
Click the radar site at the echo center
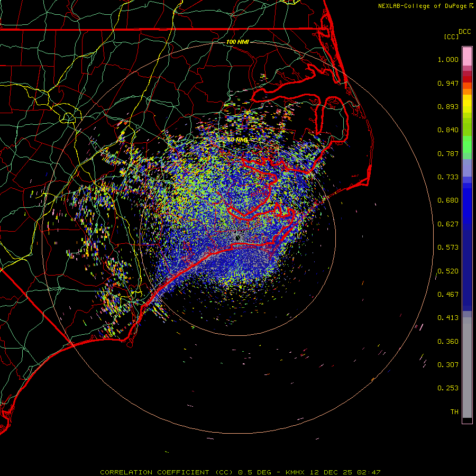(x=237, y=237)
